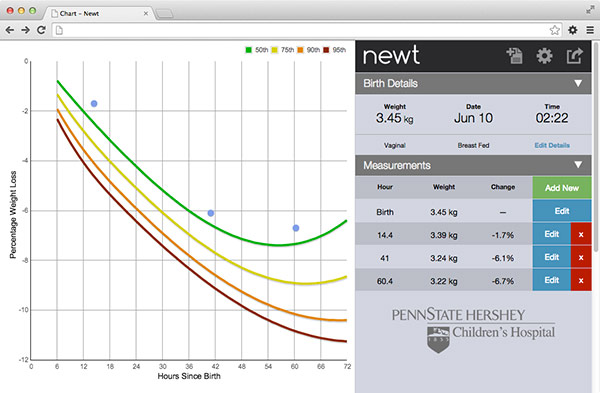This screenshot has width=600, height=393.
Task: Click the Add New measurement button
Action: [x=562, y=188]
